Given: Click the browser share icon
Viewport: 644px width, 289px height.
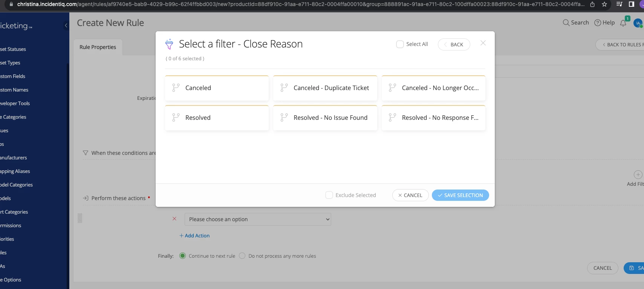Looking at the screenshot, I should (x=592, y=4).
